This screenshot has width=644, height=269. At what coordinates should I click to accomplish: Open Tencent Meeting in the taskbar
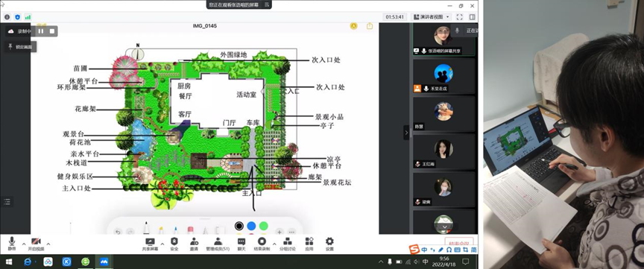[104, 262]
